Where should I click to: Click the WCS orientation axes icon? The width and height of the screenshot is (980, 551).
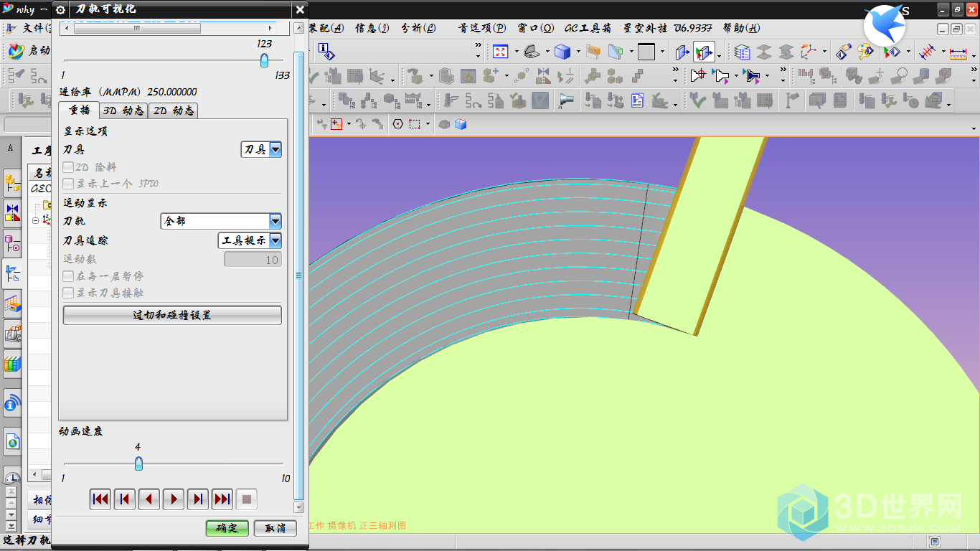tap(809, 52)
